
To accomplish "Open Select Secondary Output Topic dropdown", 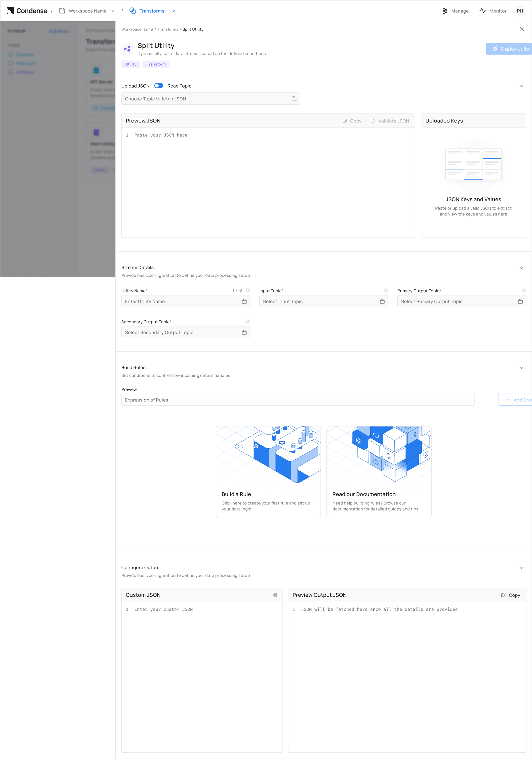I will [x=186, y=332].
